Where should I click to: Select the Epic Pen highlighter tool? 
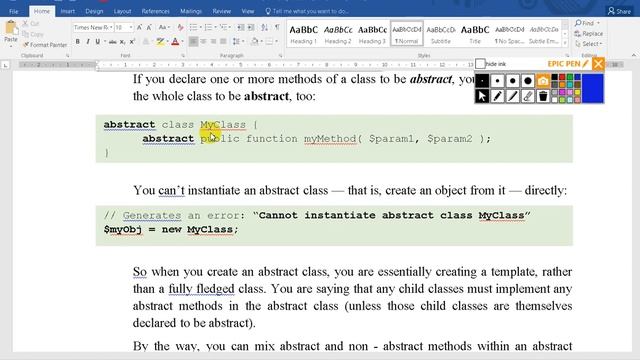tap(513, 96)
